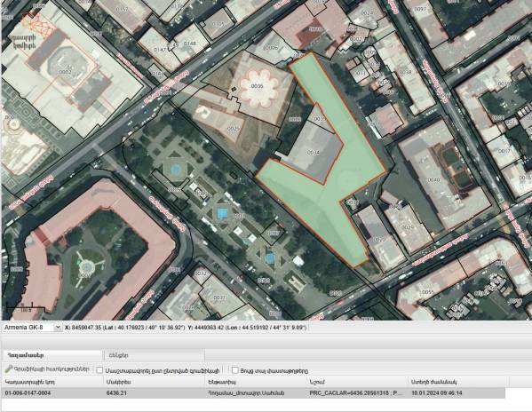Select parcel 0036 with flower-shaped building
Viewport: 532px width, 412px height.
[x=257, y=86]
